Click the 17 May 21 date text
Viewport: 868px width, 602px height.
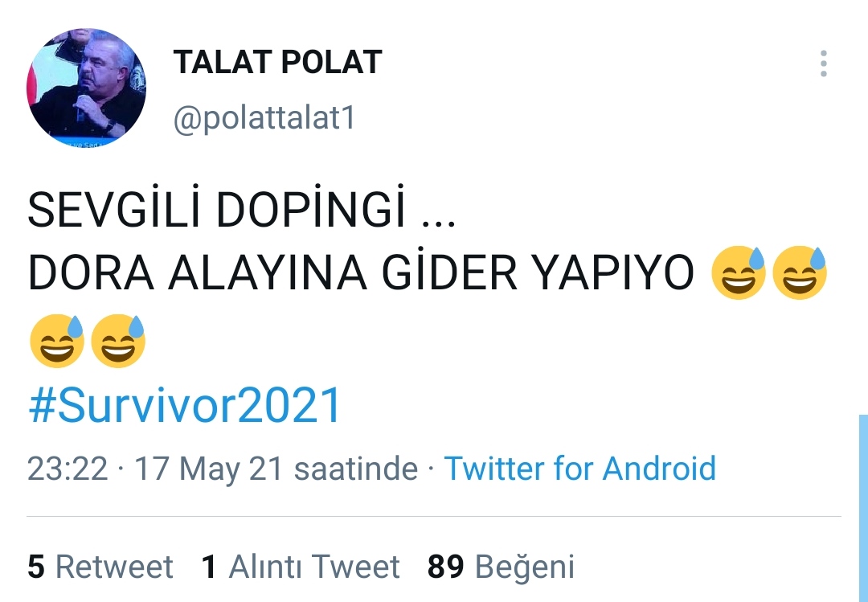(x=209, y=469)
